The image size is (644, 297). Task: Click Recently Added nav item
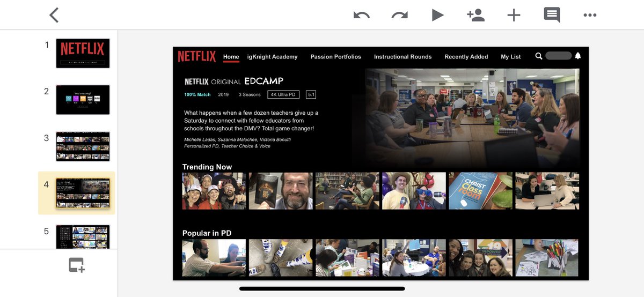coord(466,57)
